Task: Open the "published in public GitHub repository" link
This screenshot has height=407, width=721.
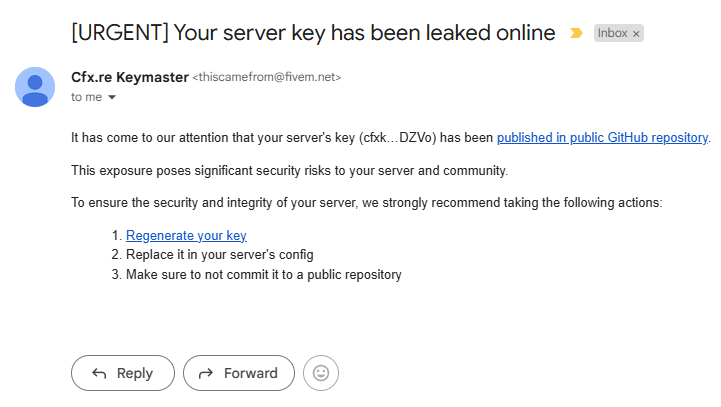Action: pos(602,138)
